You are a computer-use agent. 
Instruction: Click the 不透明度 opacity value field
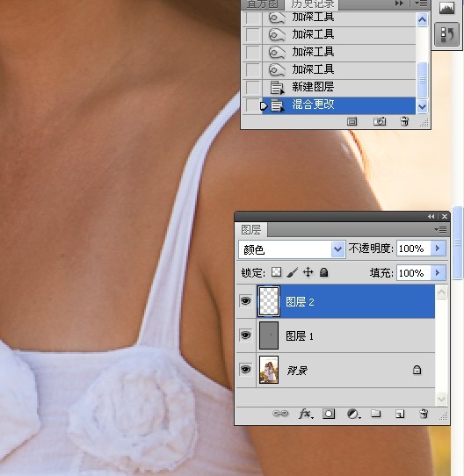coord(413,249)
